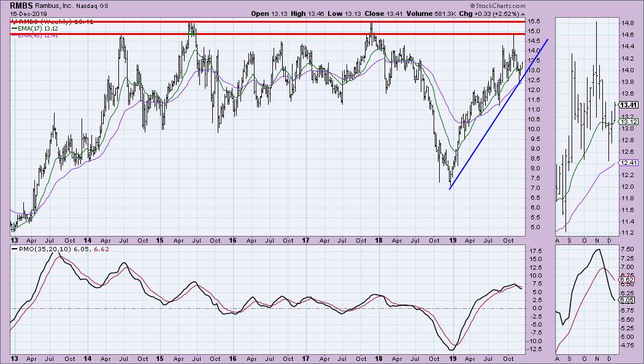Click year 13 on the price panel time axis

coord(14,240)
